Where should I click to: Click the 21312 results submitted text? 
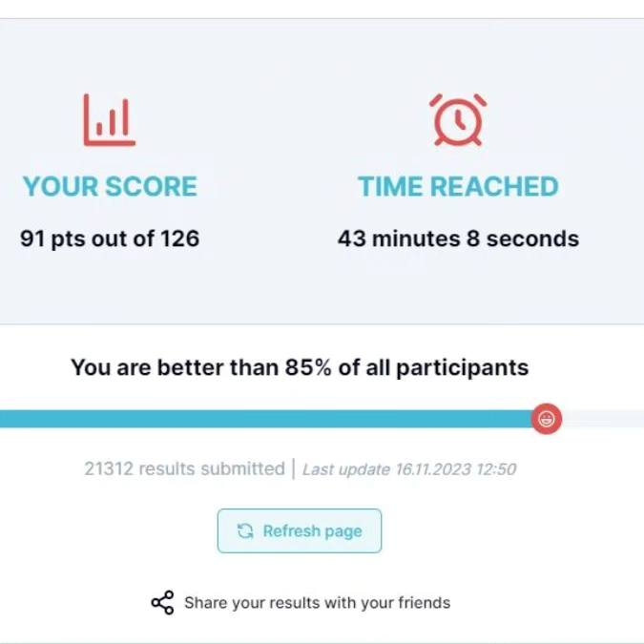(x=184, y=468)
